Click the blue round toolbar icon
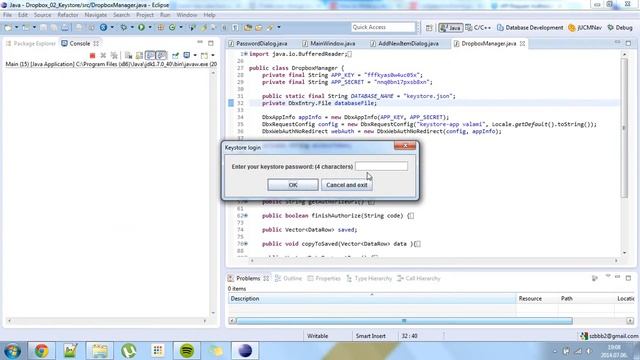640x360 pixels. (103, 27)
